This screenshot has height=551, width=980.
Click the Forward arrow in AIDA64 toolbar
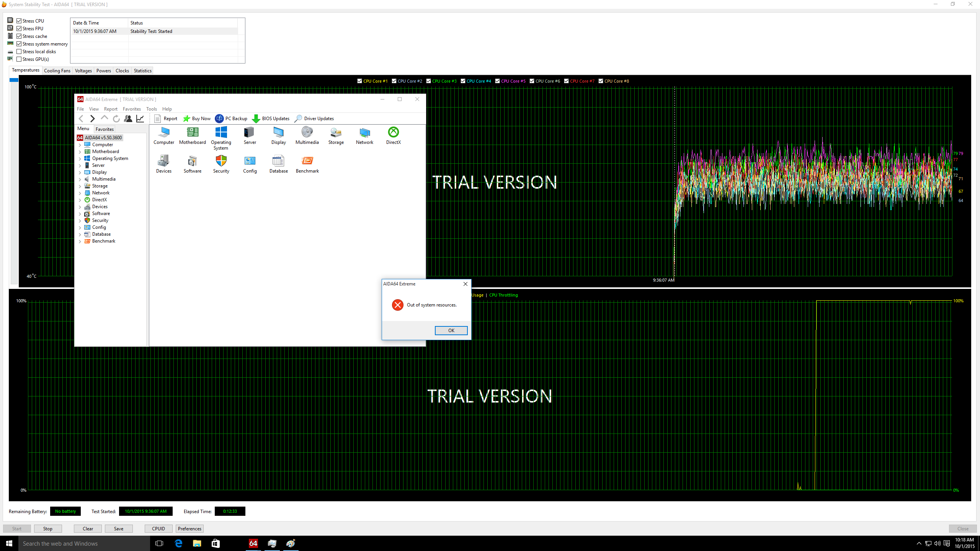tap(92, 119)
